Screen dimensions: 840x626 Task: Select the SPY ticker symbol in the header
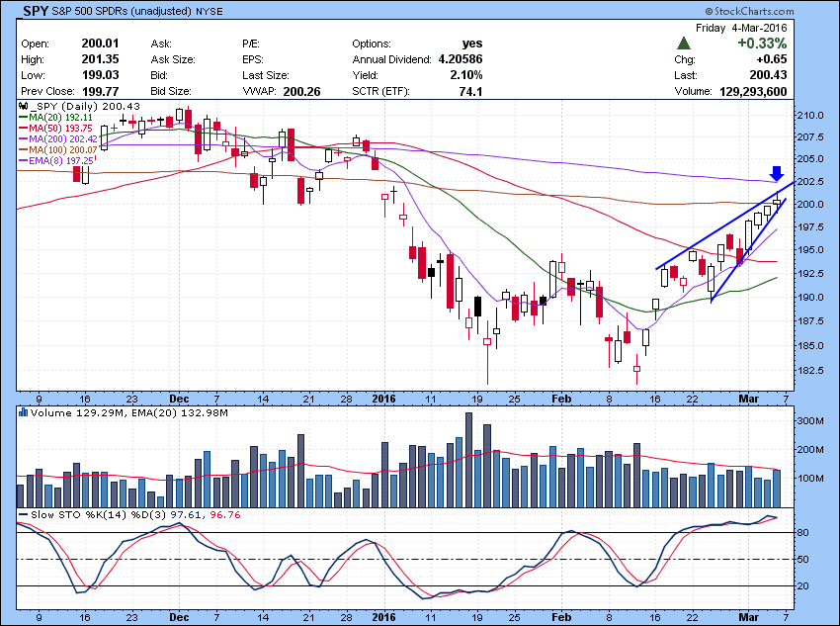point(36,10)
